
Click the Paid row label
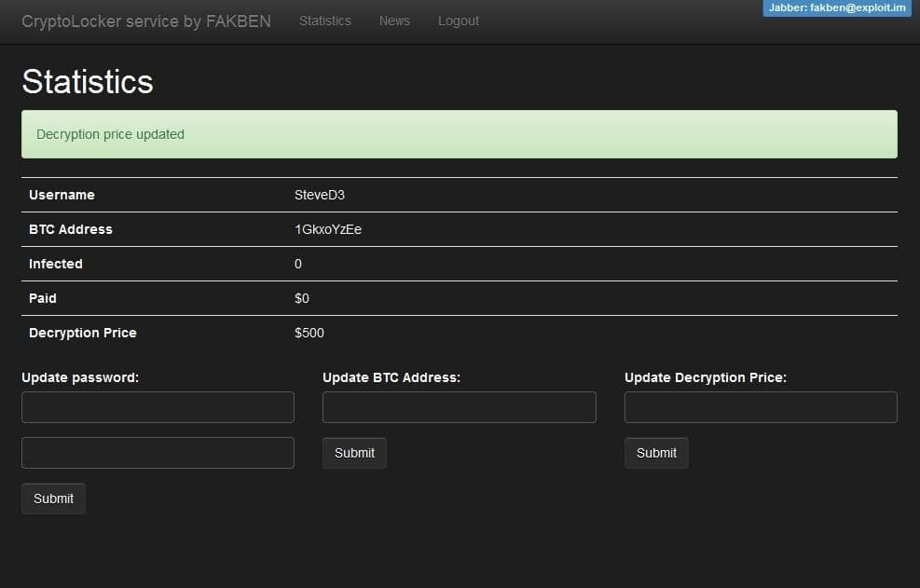(x=43, y=299)
